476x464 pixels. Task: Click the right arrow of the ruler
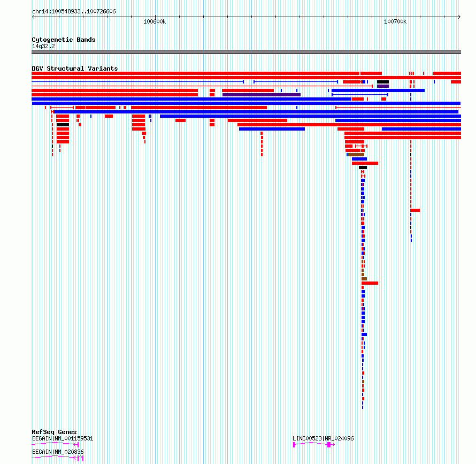tap(459, 17)
